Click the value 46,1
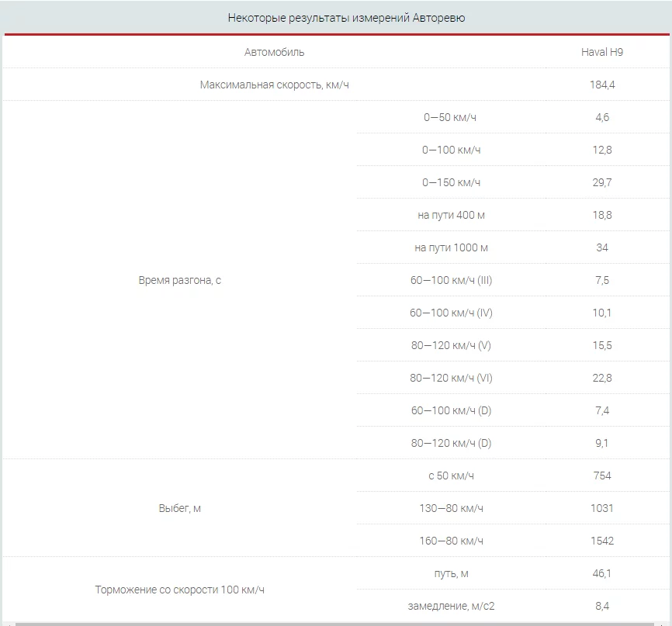 [602, 573]
